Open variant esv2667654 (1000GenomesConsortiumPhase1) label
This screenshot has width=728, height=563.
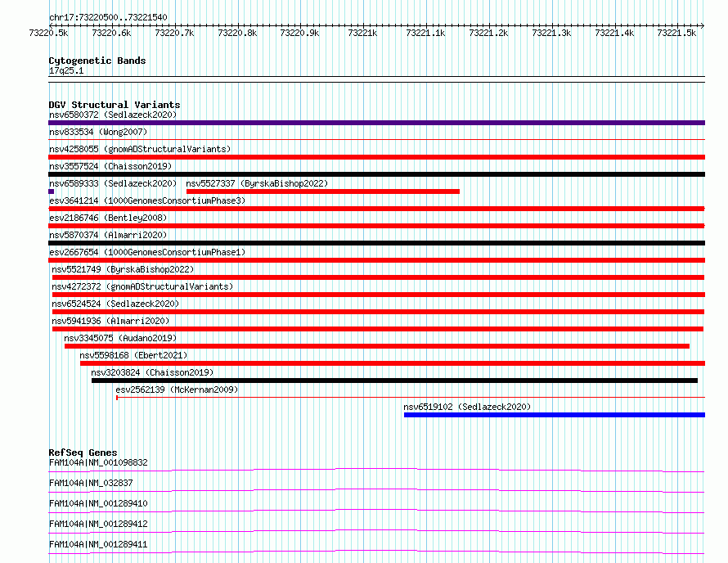pyautogui.click(x=147, y=252)
